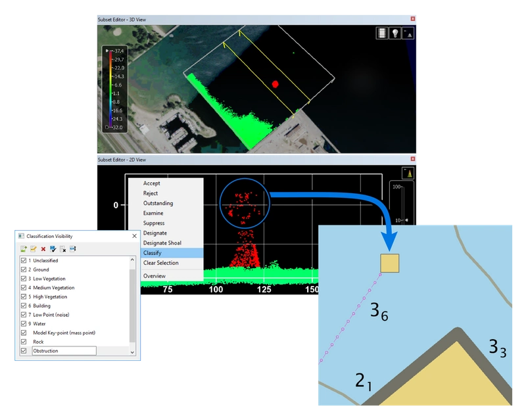
Task: Select the Check All classifications icon
Action: click(53, 248)
